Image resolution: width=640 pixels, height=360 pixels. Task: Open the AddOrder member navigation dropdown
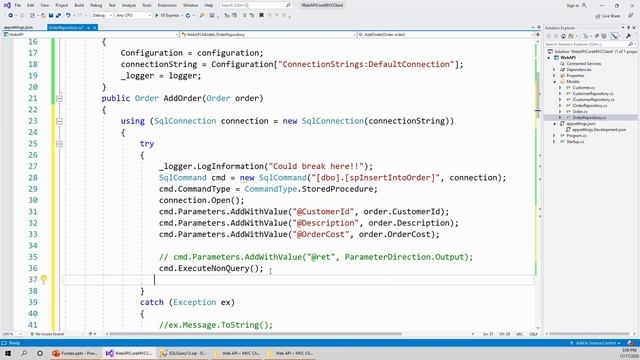(445, 35)
